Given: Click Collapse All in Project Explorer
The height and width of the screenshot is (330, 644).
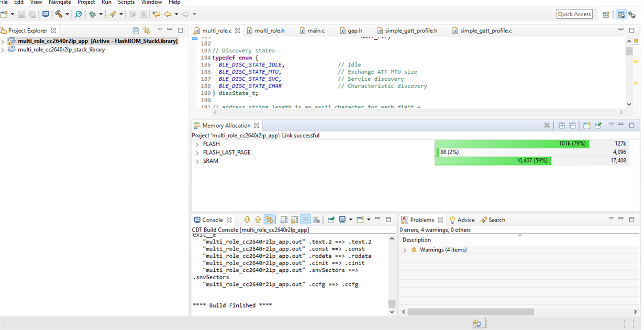Looking at the screenshot, I should (x=136, y=30).
